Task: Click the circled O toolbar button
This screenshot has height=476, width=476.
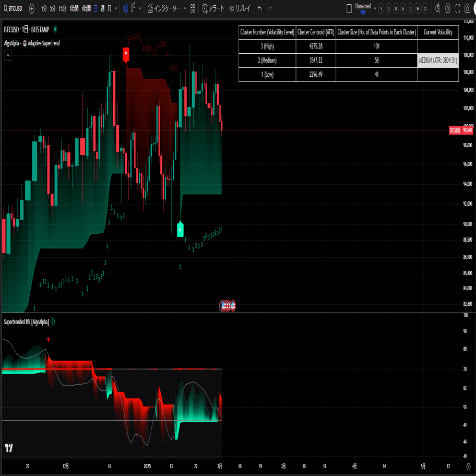Action: (410, 8)
